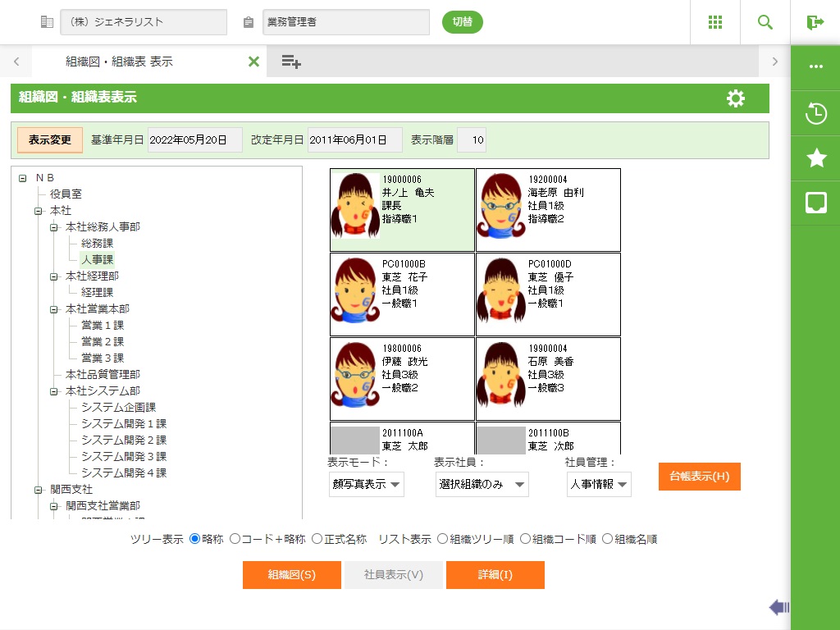The image size is (840, 630).
Task: Open 表示モード dropdown 顔写真表示
Action: click(x=367, y=484)
